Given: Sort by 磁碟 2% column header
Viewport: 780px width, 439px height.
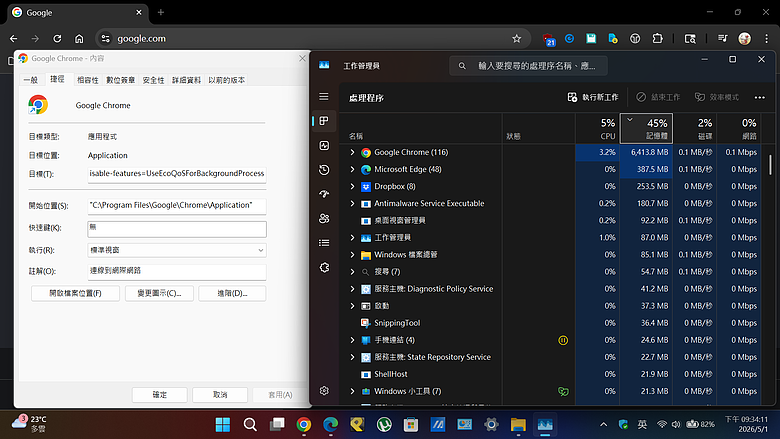Looking at the screenshot, I should tap(695, 128).
